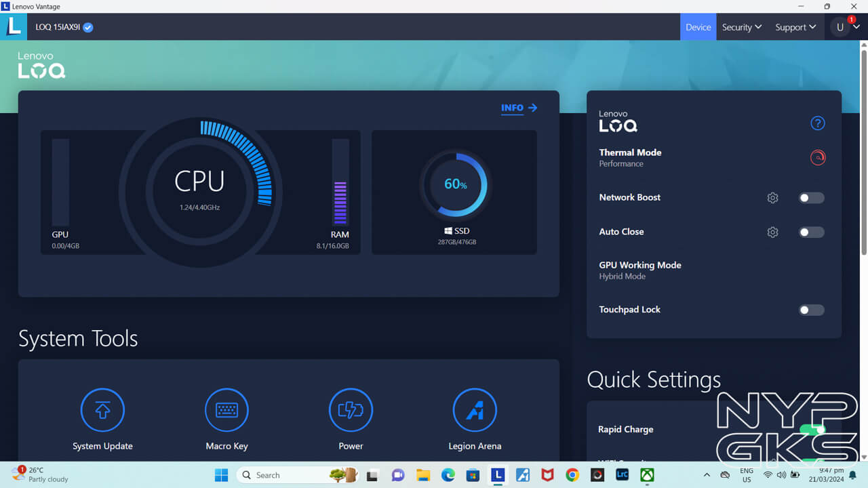Open the user account dropdown

[x=846, y=27]
